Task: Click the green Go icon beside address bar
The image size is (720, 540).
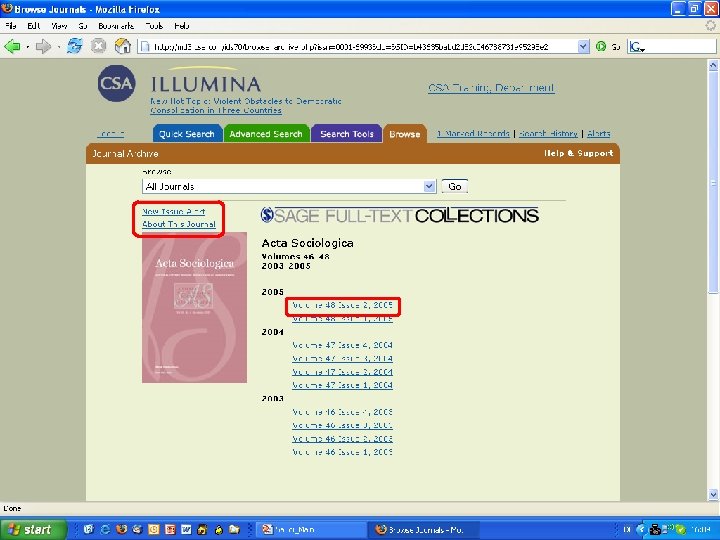Action: click(601, 46)
